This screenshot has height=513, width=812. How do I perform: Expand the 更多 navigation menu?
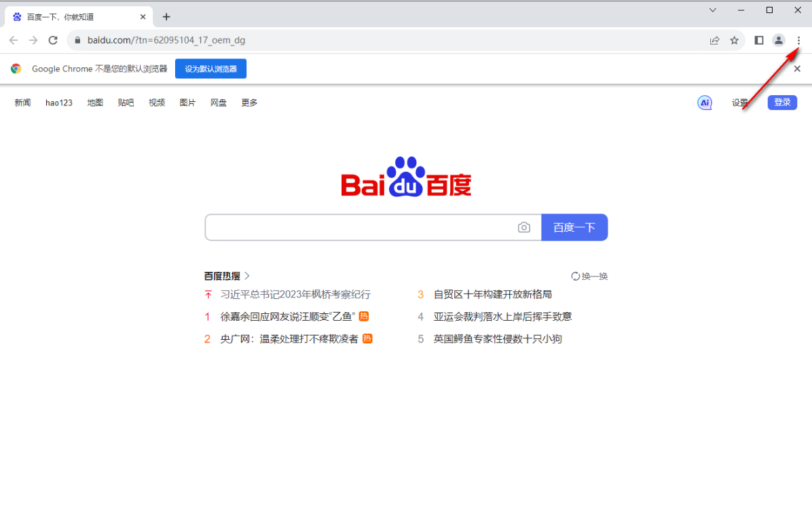click(248, 103)
